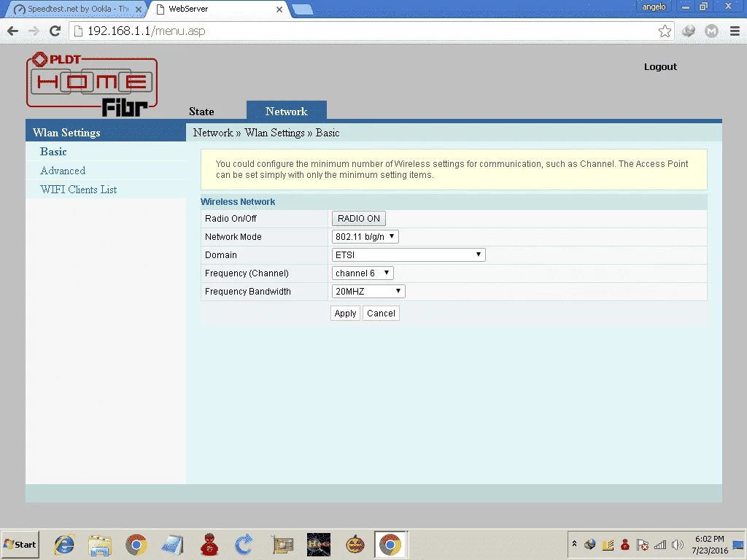The image size is (747, 560).
Task: Open the Chrome hamburger menu
Action: (x=735, y=31)
